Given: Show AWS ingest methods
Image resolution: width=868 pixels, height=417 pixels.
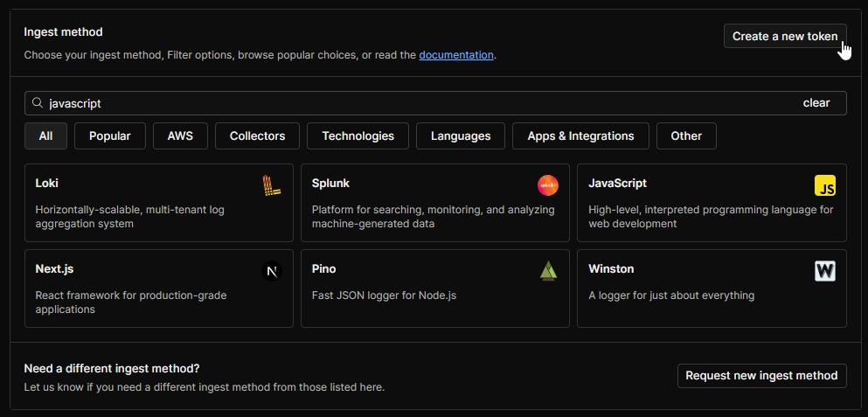Looking at the screenshot, I should (180, 136).
